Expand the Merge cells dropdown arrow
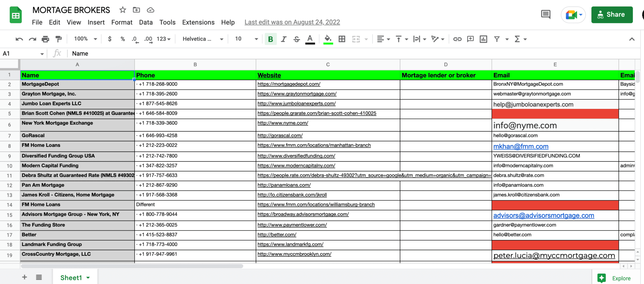 (x=366, y=39)
